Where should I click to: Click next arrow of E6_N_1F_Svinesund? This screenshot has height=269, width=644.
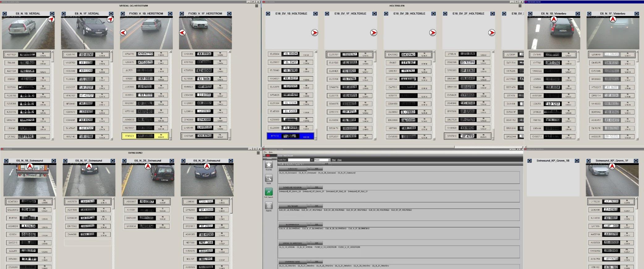[x=113, y=161]
